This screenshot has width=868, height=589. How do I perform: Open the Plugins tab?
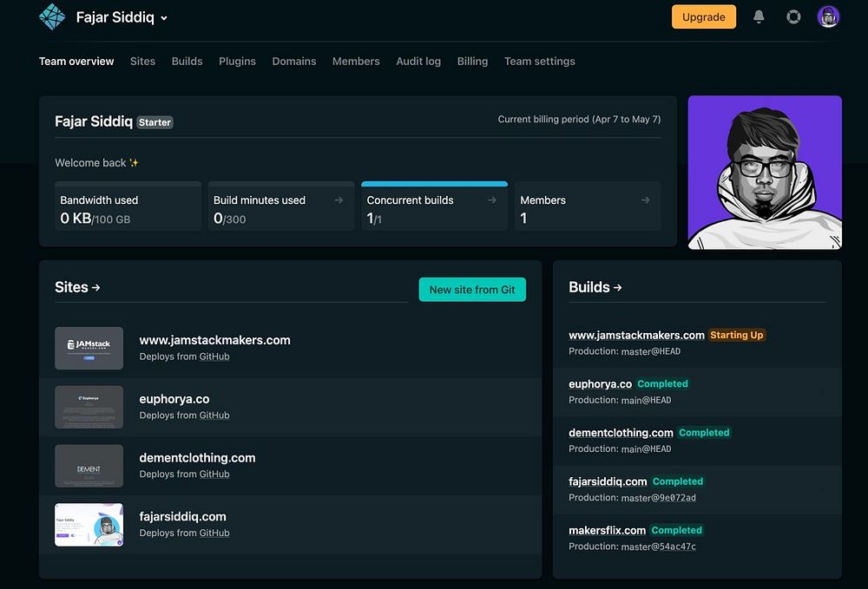tap(238, 62)
